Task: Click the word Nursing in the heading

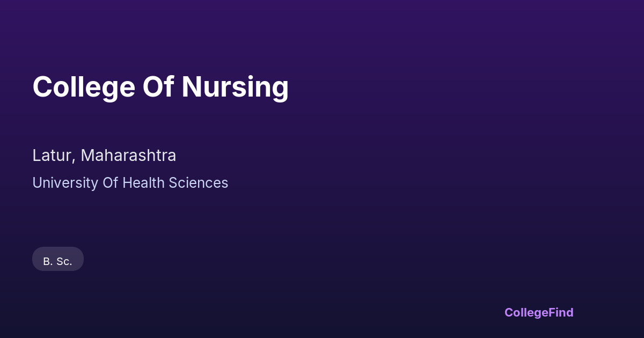Action: pos(235,87)
